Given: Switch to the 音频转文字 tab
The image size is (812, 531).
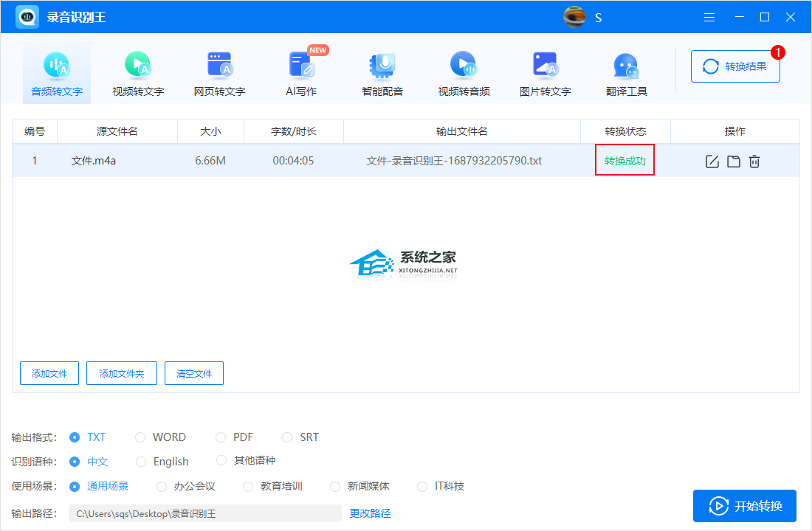Looking at the screenshot, I should [x=57, y=74].
